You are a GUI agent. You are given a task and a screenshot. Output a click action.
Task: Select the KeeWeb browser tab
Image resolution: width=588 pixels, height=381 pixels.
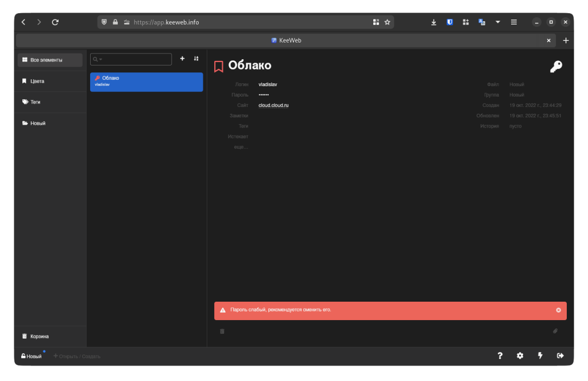pyautogui.click(x=286, y=41)
